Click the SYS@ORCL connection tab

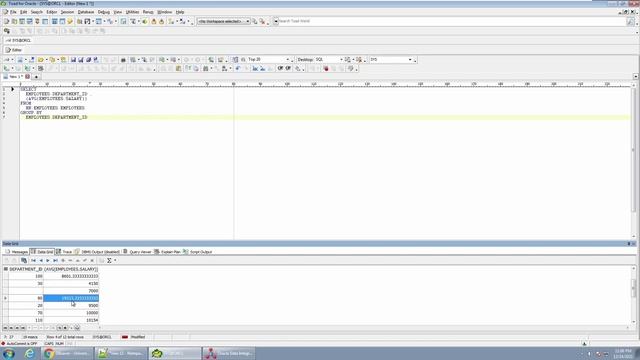pos(19,40)
